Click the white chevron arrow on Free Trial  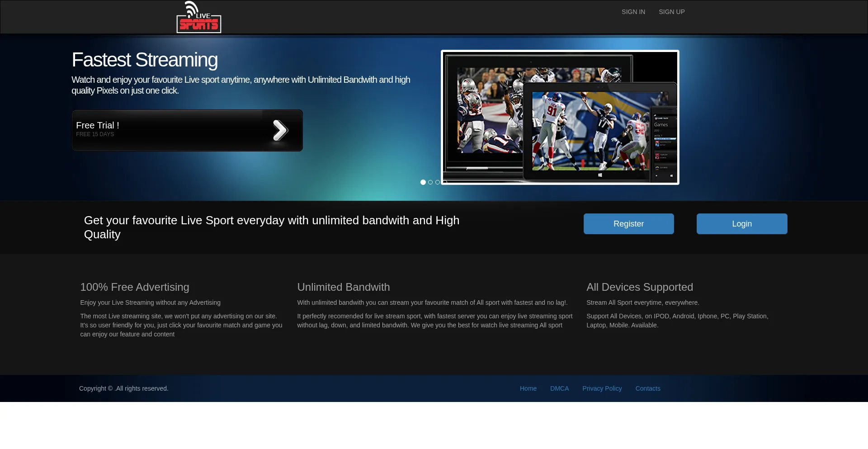pyautogui.click(x=280, y=131)
